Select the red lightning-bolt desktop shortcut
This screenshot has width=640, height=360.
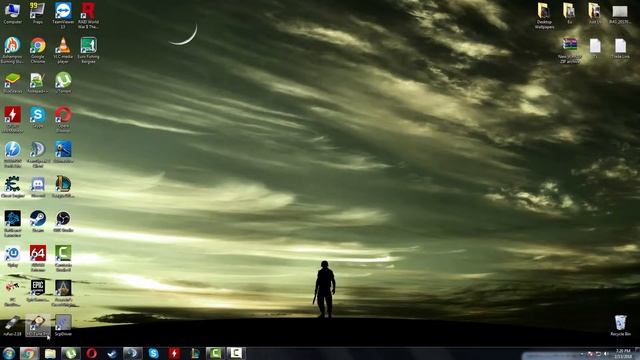(x=12, y=119)
